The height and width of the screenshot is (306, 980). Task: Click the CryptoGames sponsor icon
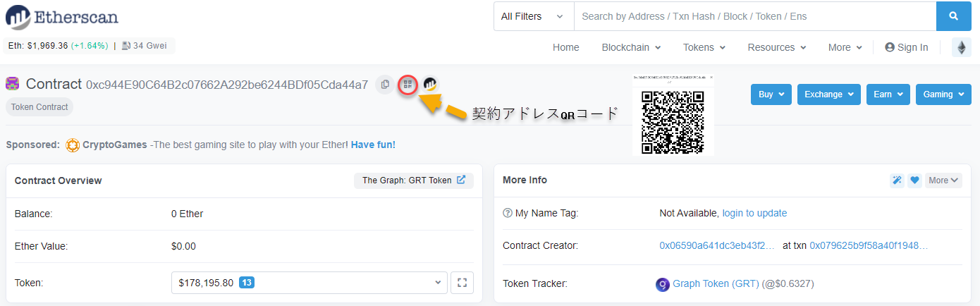73,145
